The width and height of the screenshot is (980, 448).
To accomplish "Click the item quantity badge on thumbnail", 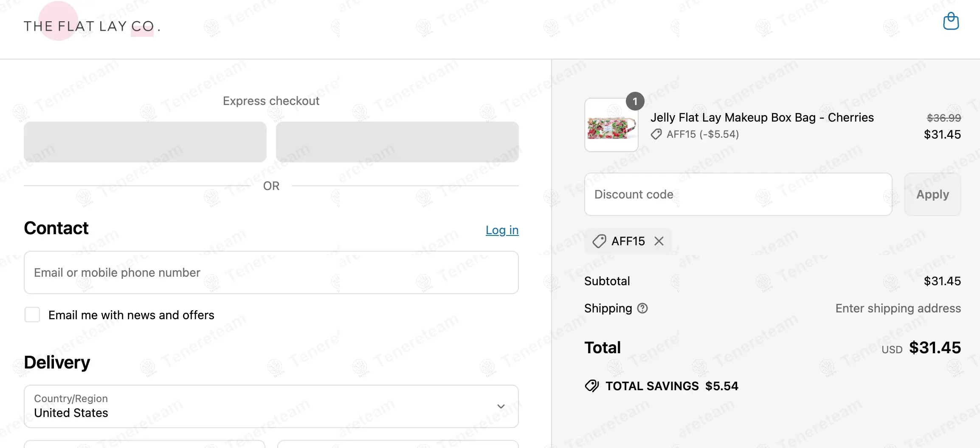I will 635,101.
